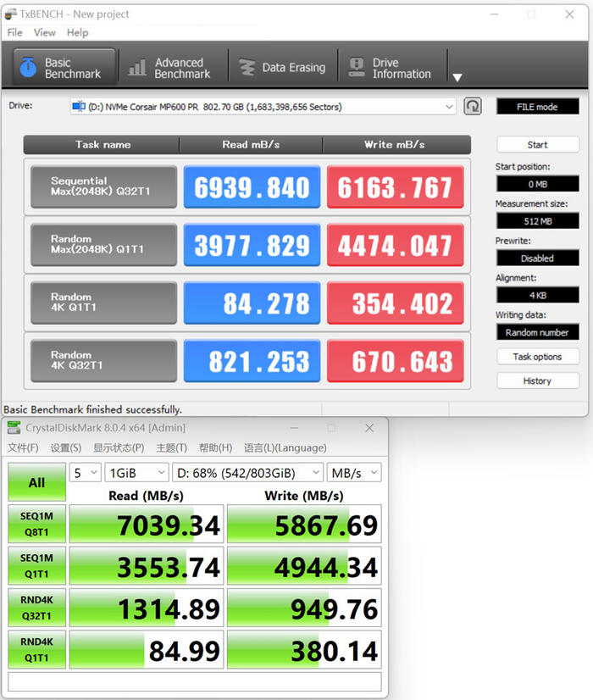Open Task options
Image resolution: width=593 pixels, height=700 pixels.
point(537,357)
